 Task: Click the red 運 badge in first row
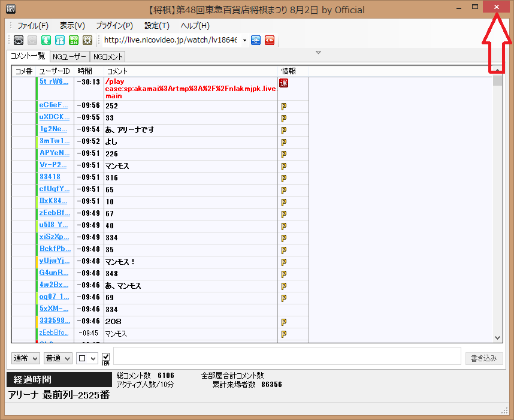[x=284, y=82]
